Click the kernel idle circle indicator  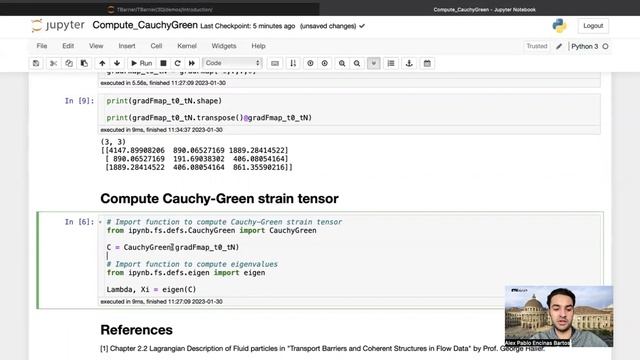[606, 47]
